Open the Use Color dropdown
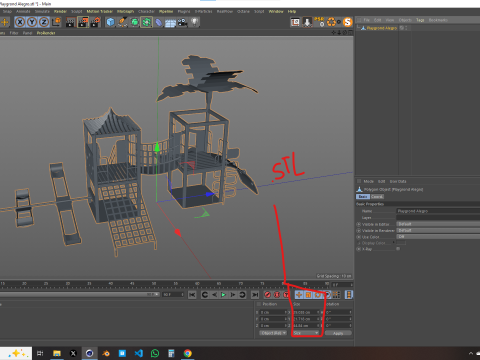The image size is (480, 360). tap(438, 237)
